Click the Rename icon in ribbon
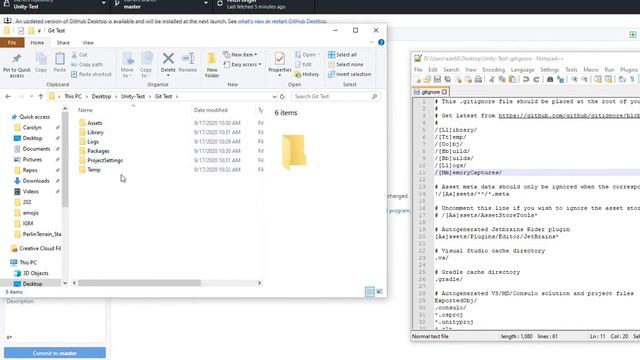The image size is (640, 360). click(x=188, y=59)
